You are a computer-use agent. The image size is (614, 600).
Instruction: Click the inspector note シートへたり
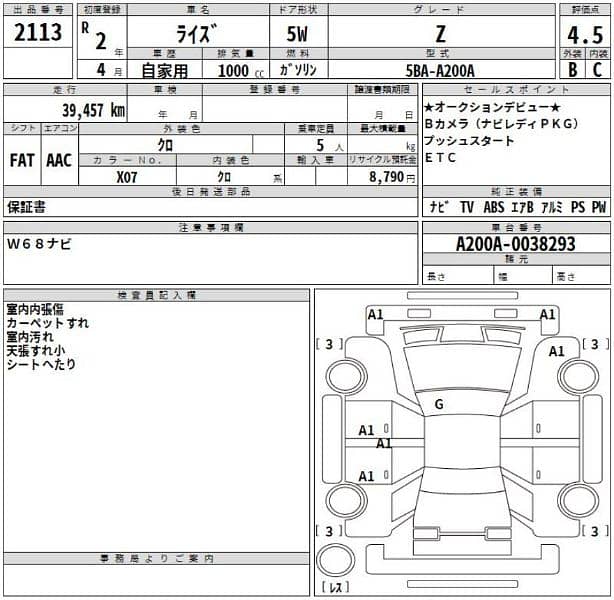click(x=41, y=364)
